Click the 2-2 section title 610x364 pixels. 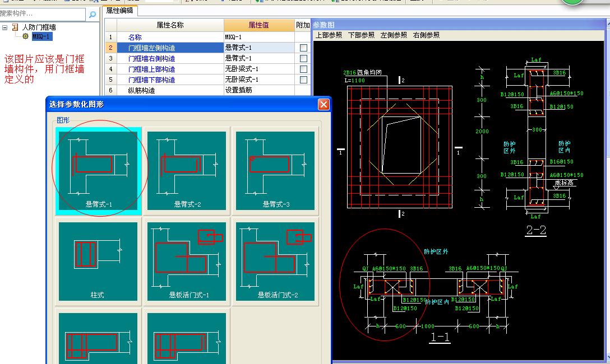pos(536,230)
